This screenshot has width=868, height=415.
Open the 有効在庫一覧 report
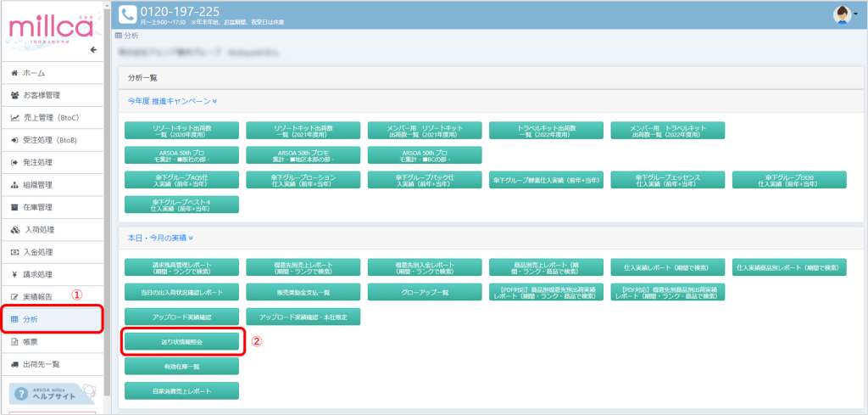click(x=181, y=366)
